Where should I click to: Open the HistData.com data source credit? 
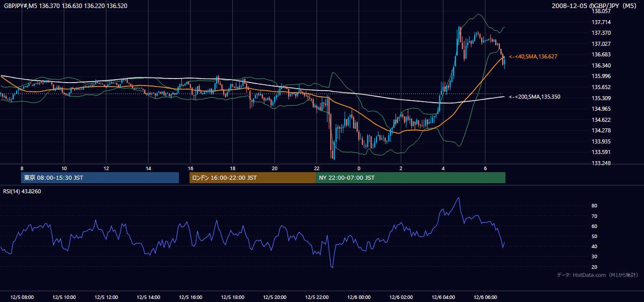tap(598, 275)
